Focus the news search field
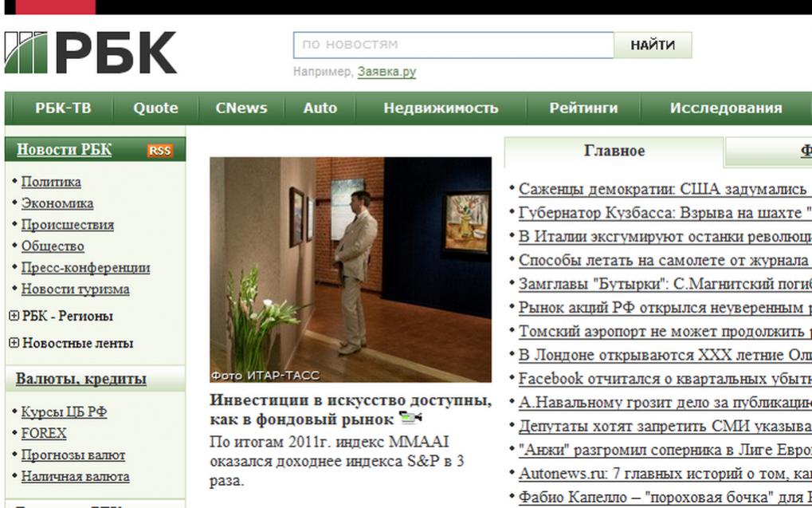Viewport: 812px width, 508px height. (453, 45)
